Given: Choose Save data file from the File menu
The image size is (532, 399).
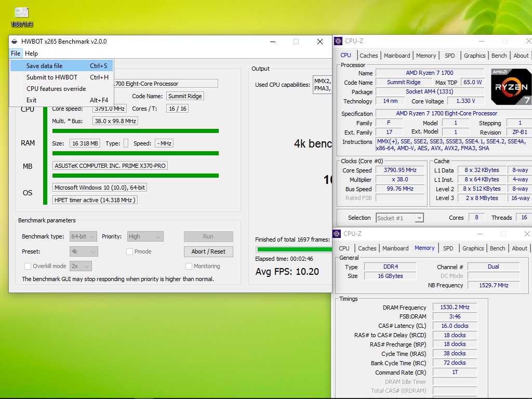Looking at the screenshot, I should (61, 66).
